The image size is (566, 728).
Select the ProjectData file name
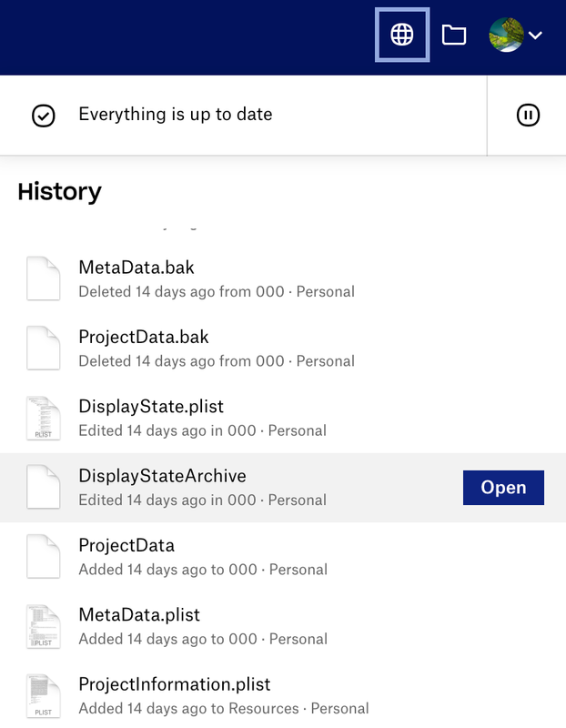pyautogui.click(x=126, y=545)
